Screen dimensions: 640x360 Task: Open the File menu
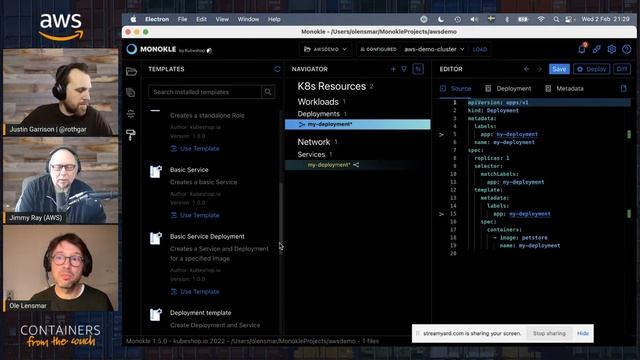(x=182, y=19)
